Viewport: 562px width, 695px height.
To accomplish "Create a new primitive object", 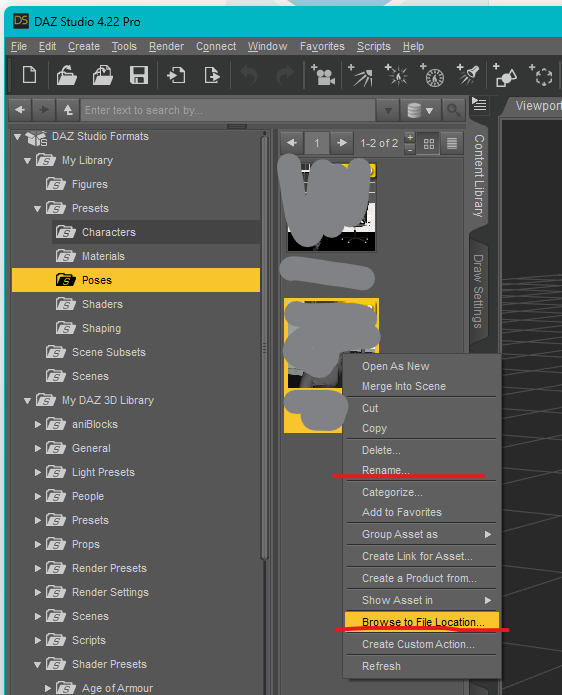I will [x=505, y=74].
